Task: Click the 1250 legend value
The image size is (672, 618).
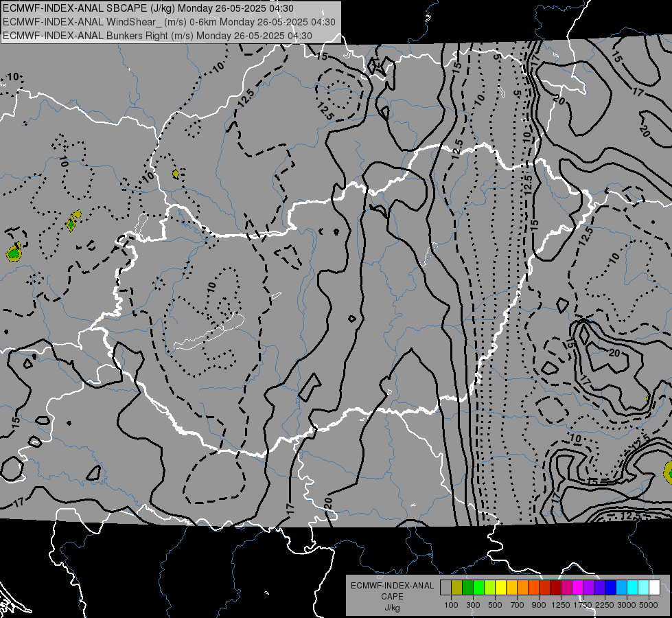Action: pos(561,605)
